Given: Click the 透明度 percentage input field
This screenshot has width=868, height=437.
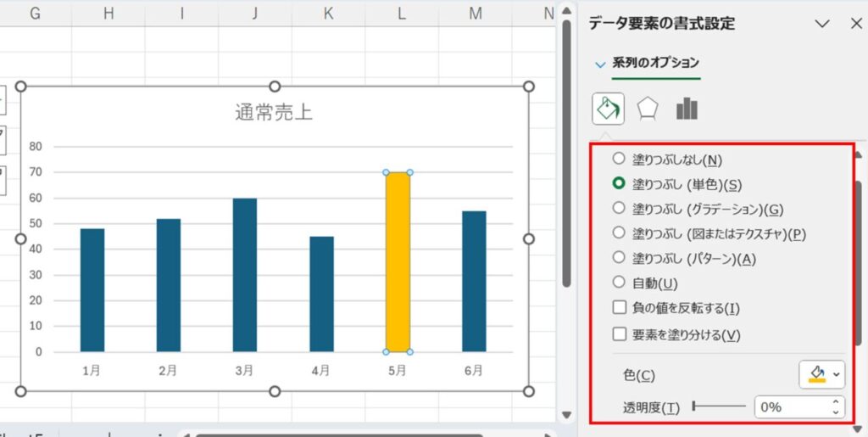Looking at the screenshot, I should 792,407.
